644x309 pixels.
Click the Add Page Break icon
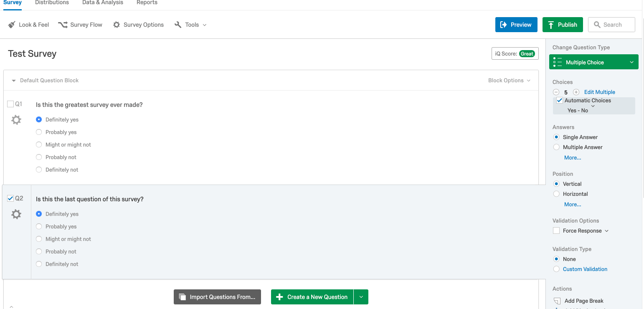pyautogui.click(x=557, y=301)
